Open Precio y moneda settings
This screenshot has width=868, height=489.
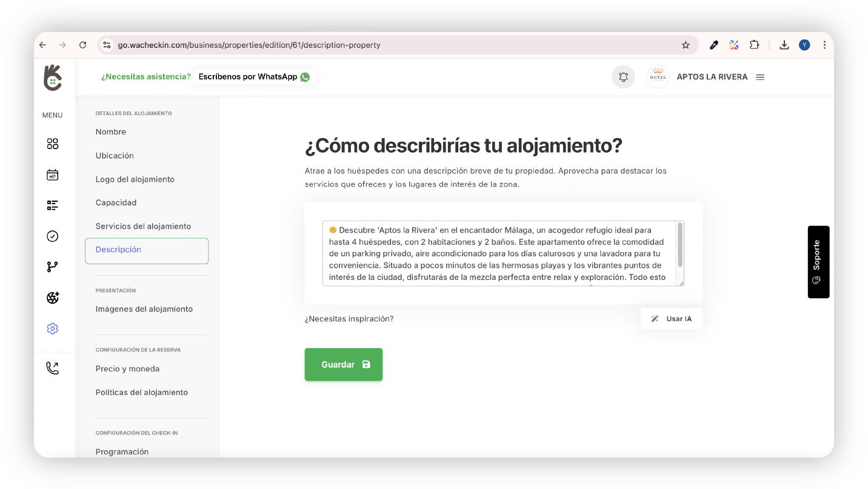point(127,368)
